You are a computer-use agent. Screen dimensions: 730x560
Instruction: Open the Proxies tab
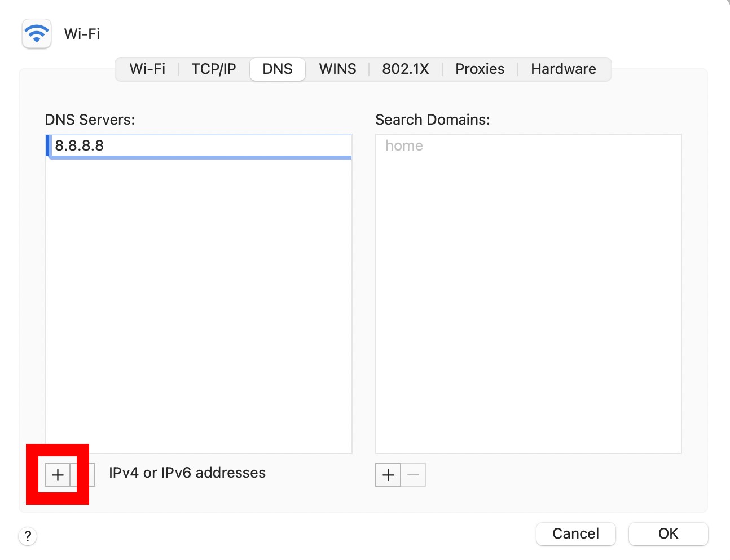coord(480,69)
